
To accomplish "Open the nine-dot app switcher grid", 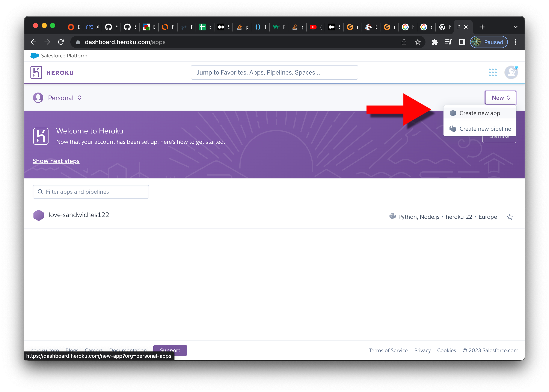I will point(492,72).
